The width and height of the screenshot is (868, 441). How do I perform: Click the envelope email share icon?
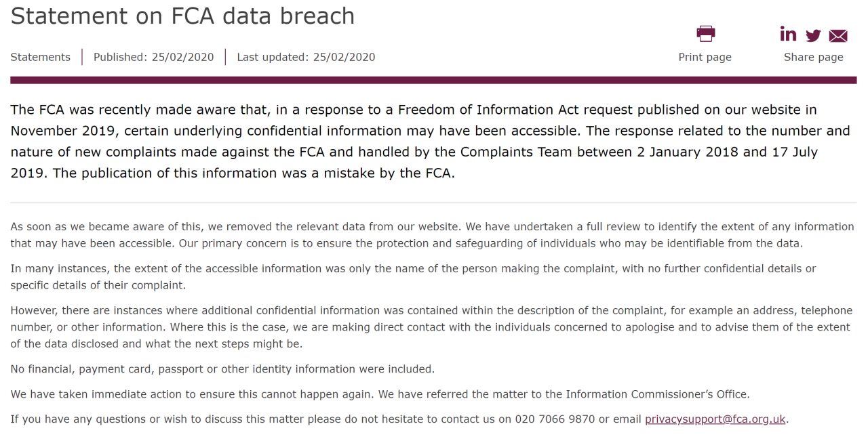(838, 36)
